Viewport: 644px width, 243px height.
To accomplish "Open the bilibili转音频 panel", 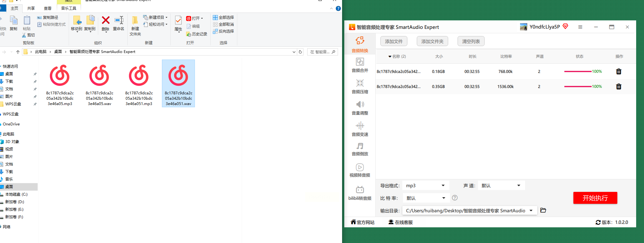I will point(360,193).
